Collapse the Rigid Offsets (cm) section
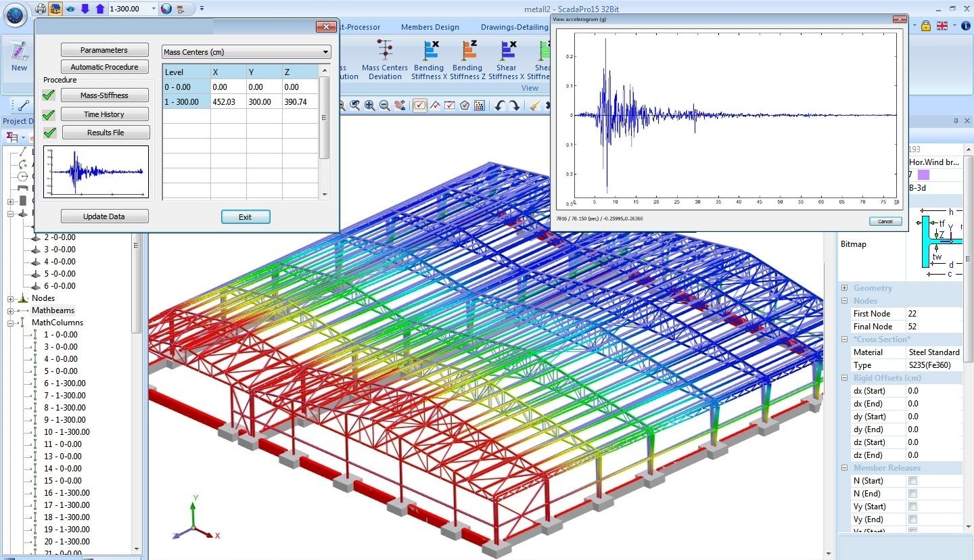This screenshot has height=560, width=974. click(x=844, y=377)
